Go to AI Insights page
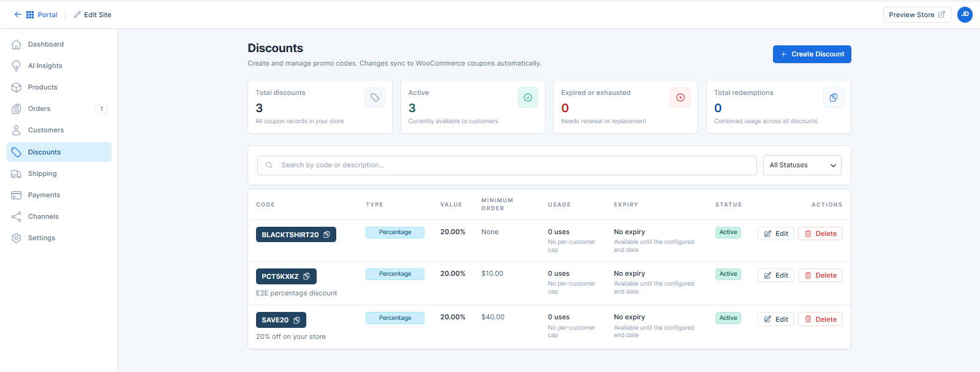 (x=59, y=66)
